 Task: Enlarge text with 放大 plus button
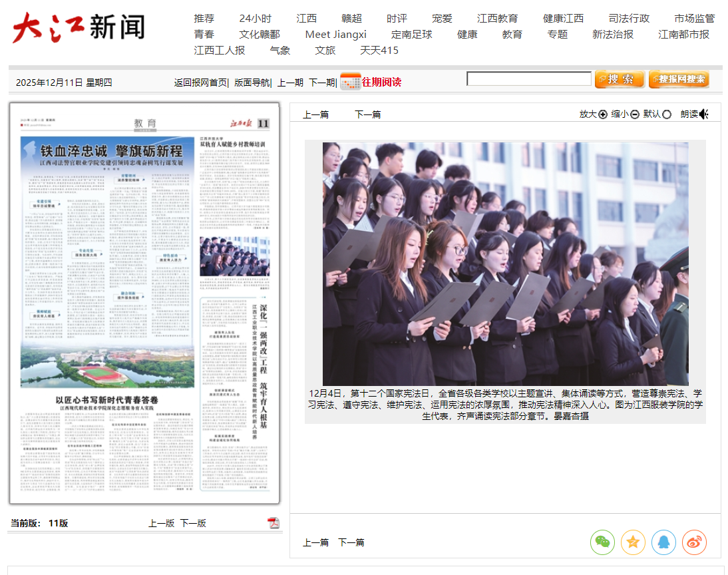click(603, 114)
